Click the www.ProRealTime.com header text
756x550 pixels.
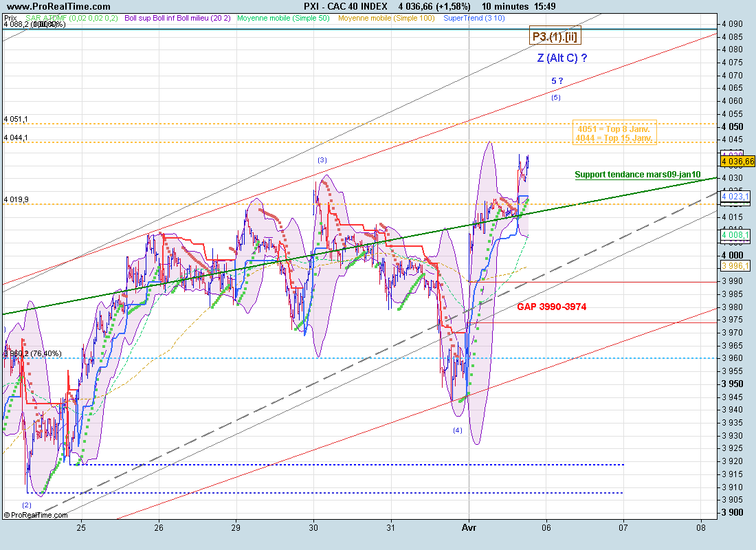coord(58,6)
